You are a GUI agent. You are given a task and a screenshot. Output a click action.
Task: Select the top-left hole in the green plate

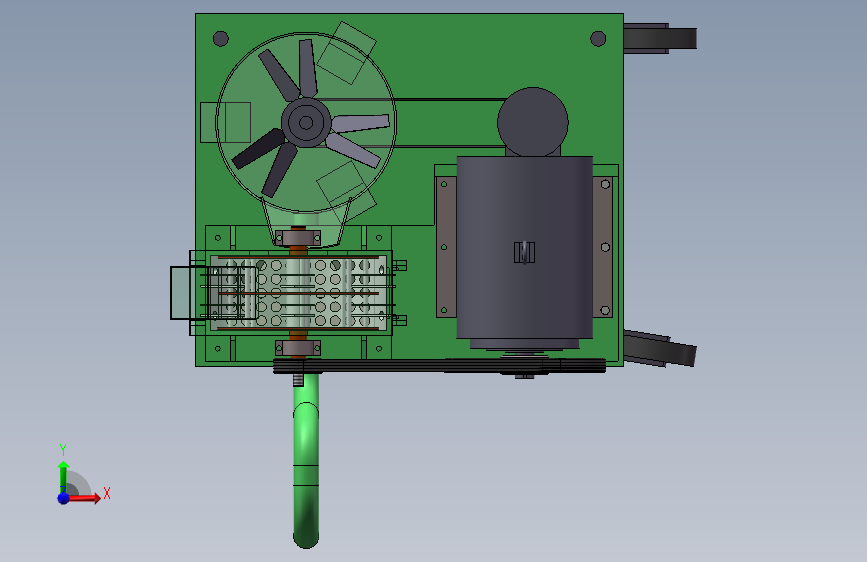click(221, 39)
